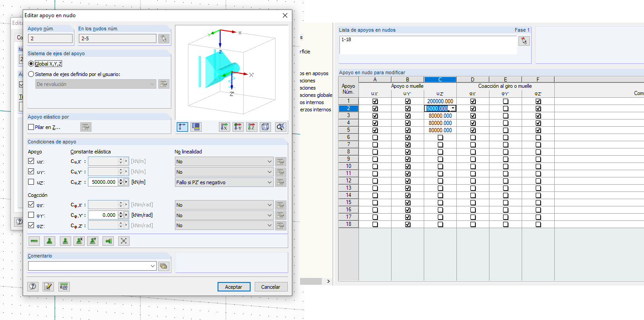Set preview to view in -Y direction
The width and height of the screenshot is (644, 320).
click(238, 127)
